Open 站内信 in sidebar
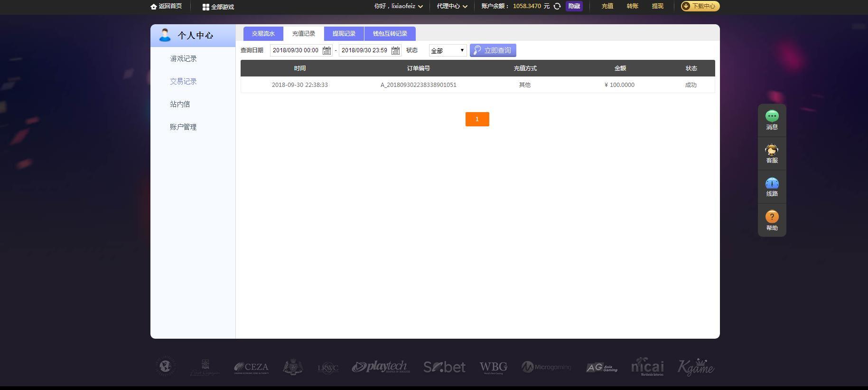 tap(180, 104)
